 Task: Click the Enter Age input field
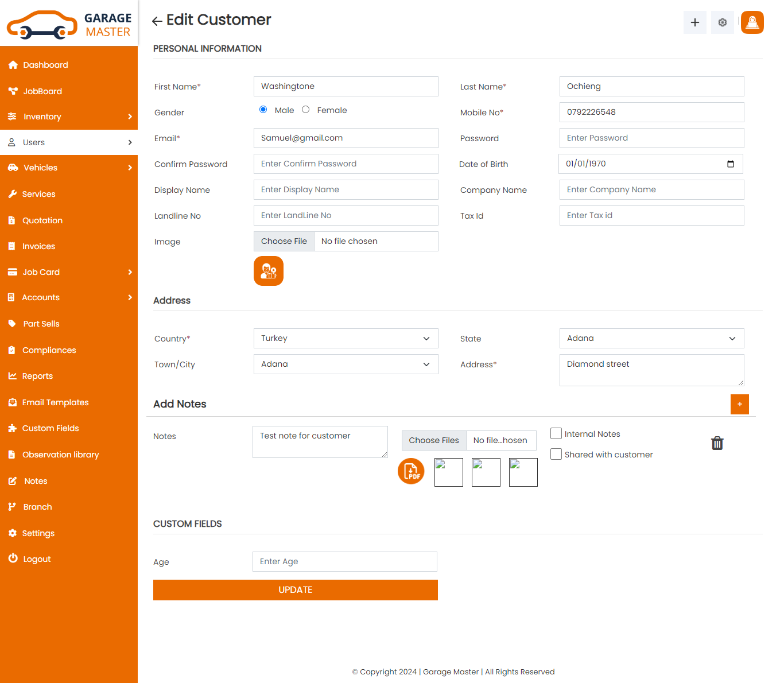click(x=344, y=561)
